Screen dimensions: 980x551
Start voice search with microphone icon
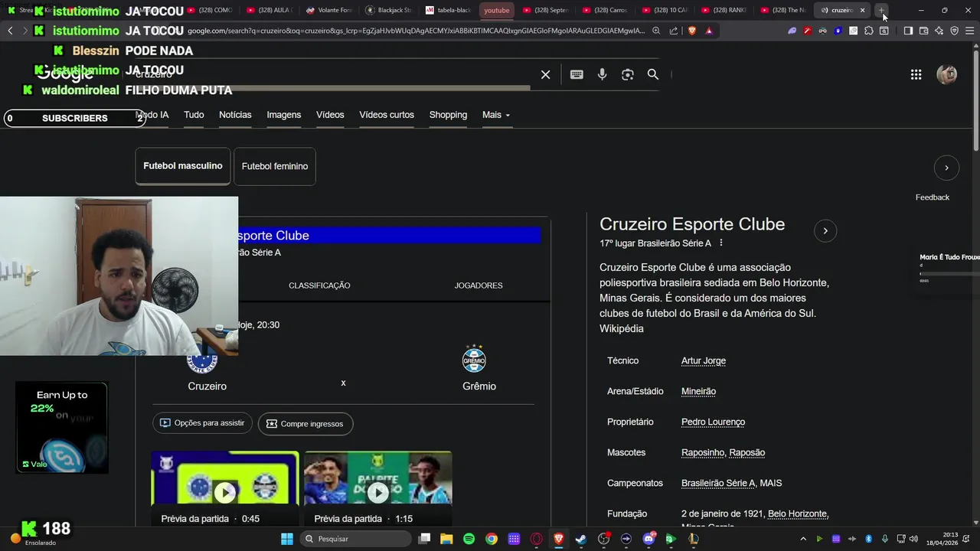(603, 74)
